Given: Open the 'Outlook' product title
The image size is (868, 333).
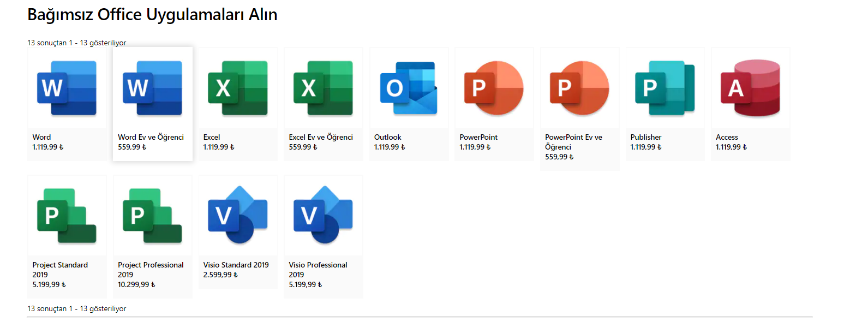Looking at the screenshot, I should pyautogui.click(x=387, y=137).
